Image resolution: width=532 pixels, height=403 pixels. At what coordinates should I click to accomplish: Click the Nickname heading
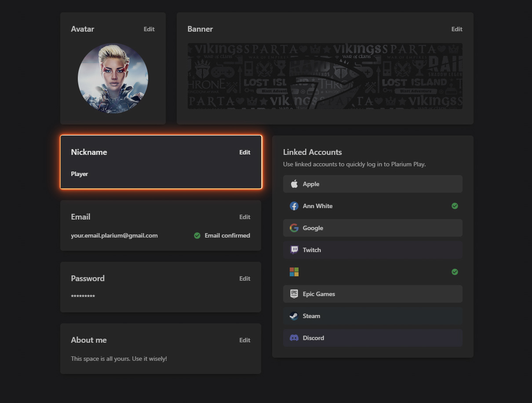89,152
